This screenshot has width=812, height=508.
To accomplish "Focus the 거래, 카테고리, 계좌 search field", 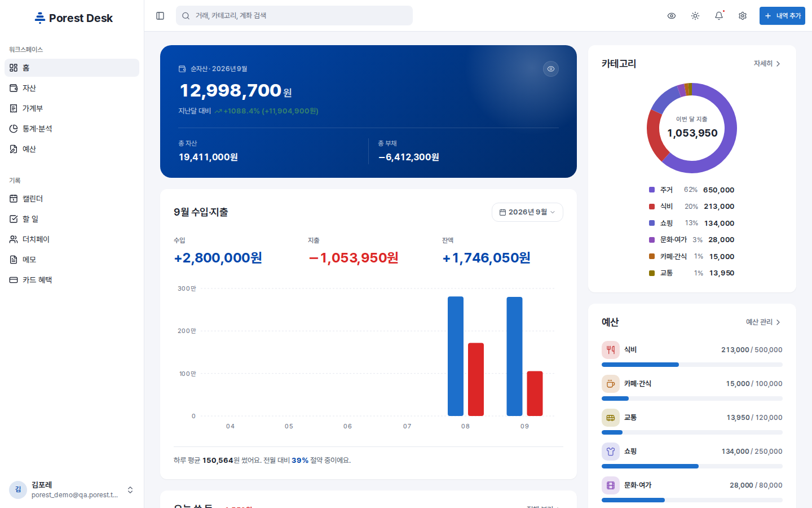I will [294, 16].
